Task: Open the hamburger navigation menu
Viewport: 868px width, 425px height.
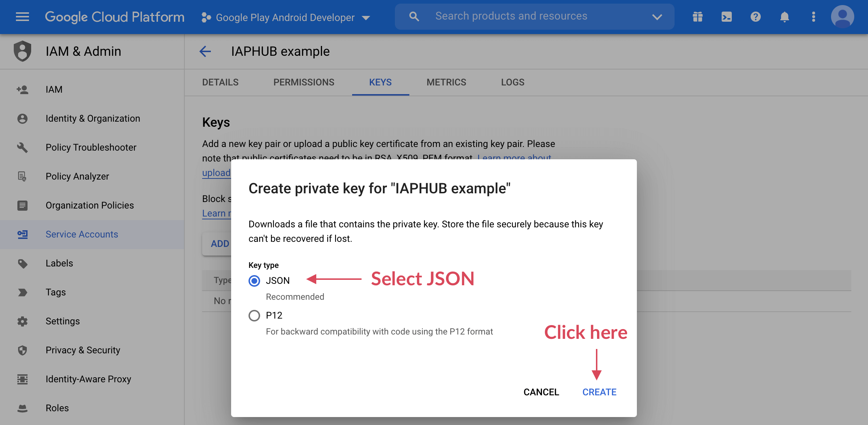Action: point(22,17)
